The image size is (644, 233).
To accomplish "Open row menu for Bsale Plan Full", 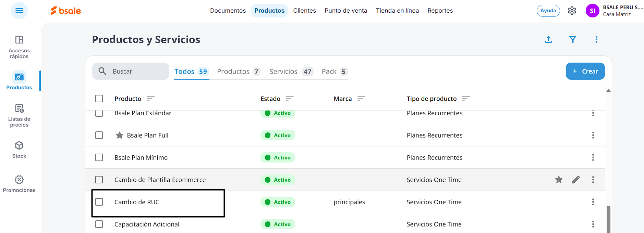I will click(x=593, y=135).
